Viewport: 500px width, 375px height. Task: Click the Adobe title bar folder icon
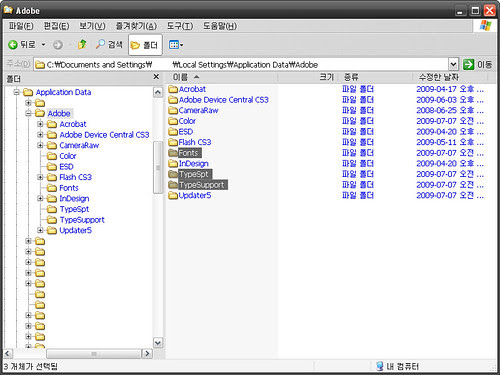coord(8,10)
